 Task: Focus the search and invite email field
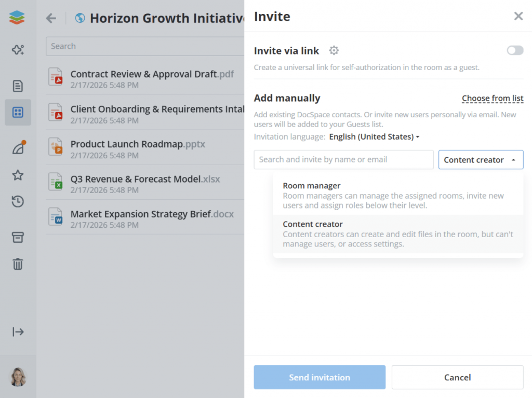(343, 160)
